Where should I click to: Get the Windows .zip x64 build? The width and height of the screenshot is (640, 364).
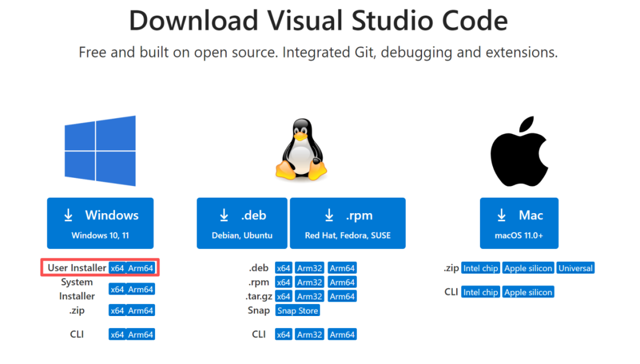[x=117, y=310]
